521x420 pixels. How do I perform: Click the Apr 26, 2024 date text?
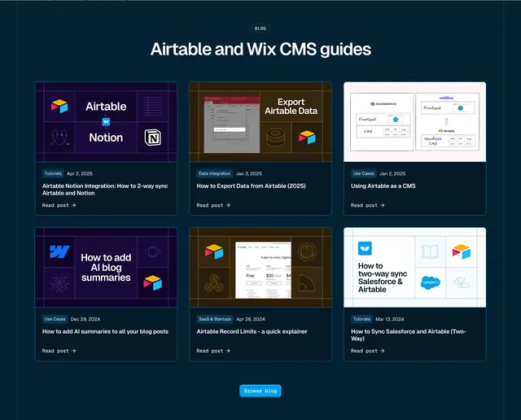(x=251, y=319)
